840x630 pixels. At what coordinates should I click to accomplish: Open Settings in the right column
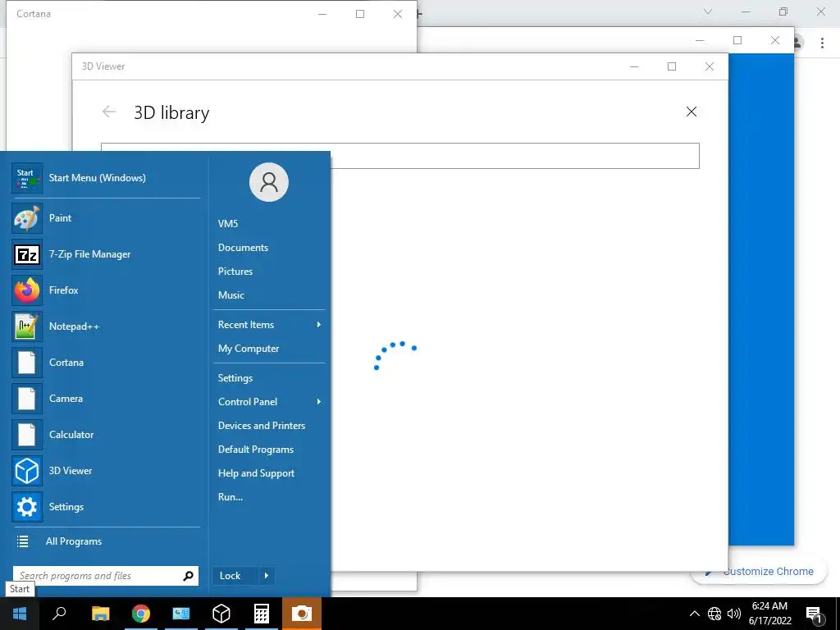coord(235,378)
